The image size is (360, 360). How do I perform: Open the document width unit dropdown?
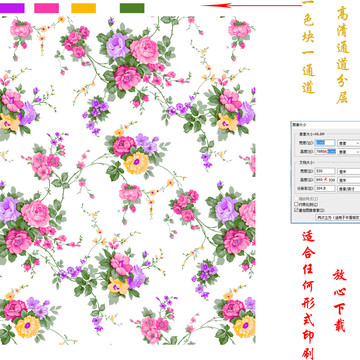tap(349, 171)
